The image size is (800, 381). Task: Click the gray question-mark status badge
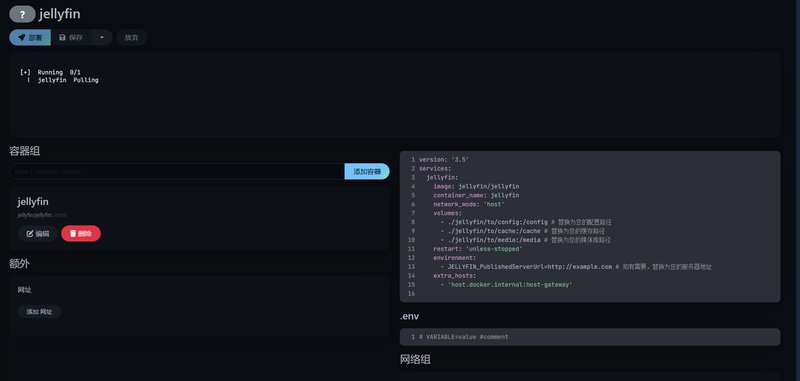point(22,14)
